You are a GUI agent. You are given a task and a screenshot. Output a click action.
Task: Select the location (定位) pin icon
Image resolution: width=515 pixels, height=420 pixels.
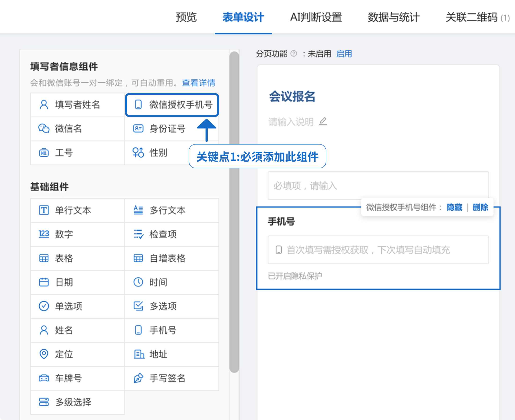point(44,354)
